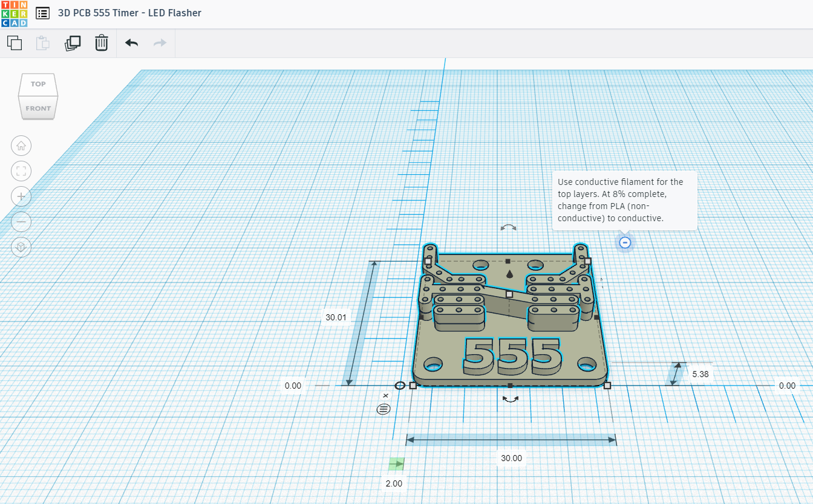The height and width of the screenshot is (504, 813).
Task: Click the Duplicate and repeat icon
Action: 73,43
